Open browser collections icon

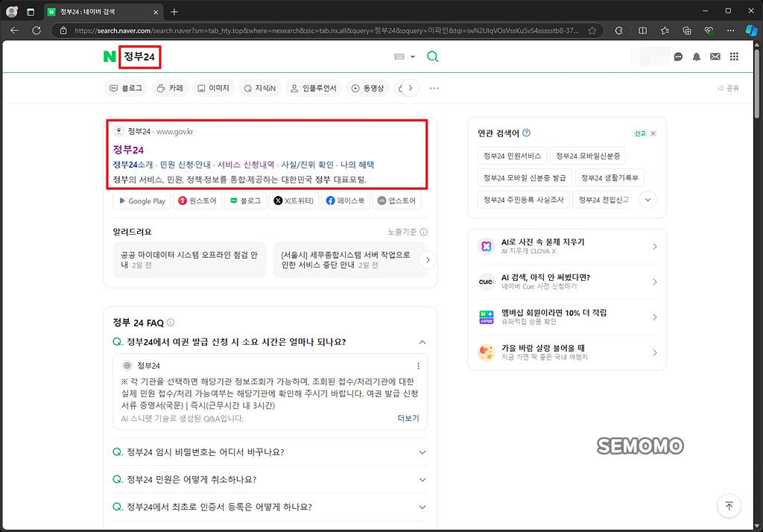click(x=686, y=31)
